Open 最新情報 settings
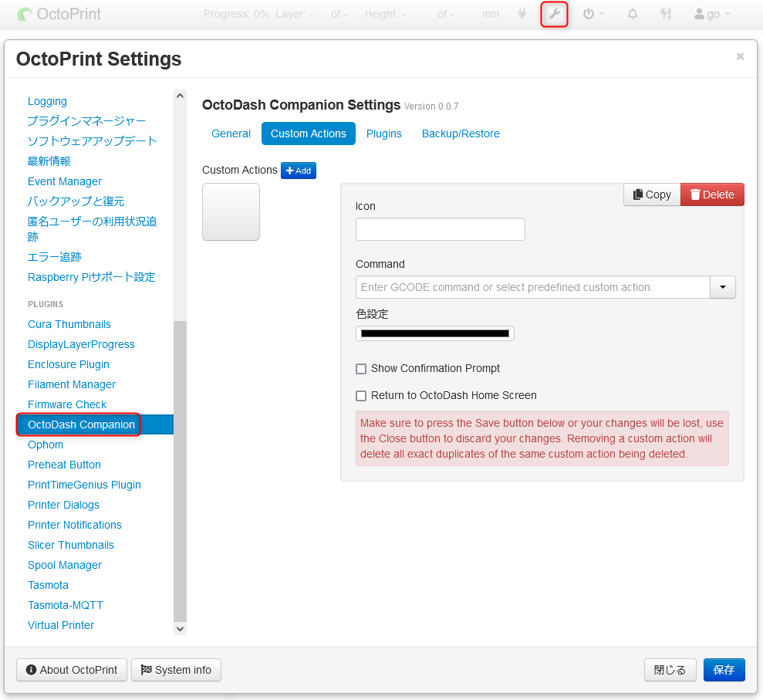This screenshot has height=700, width=763. (x=49, y=161)
